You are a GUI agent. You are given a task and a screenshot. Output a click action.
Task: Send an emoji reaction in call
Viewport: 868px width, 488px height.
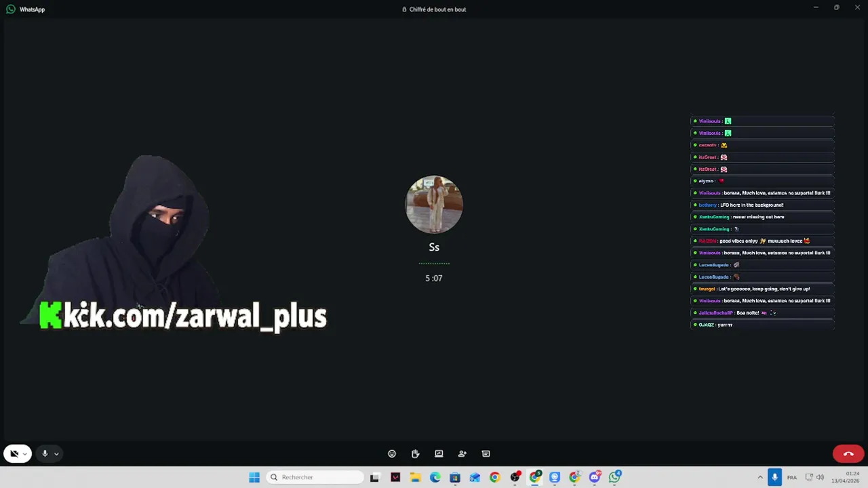392,453
